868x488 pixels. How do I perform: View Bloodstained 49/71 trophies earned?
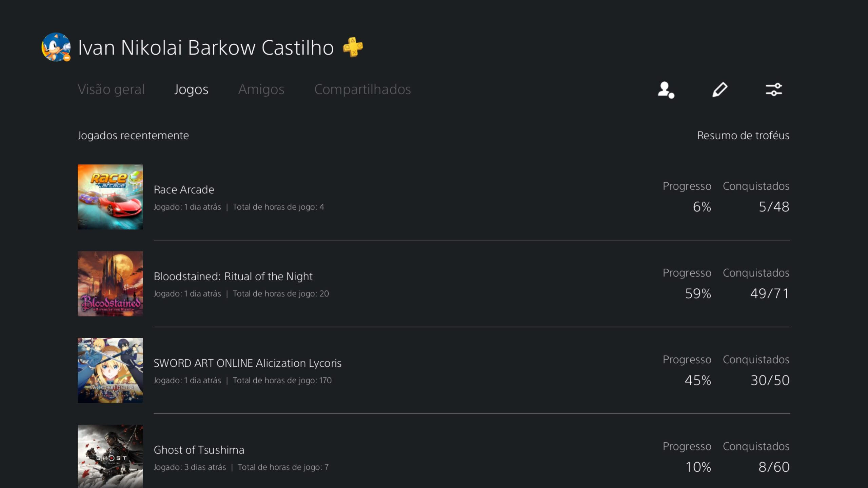[770, 293]
